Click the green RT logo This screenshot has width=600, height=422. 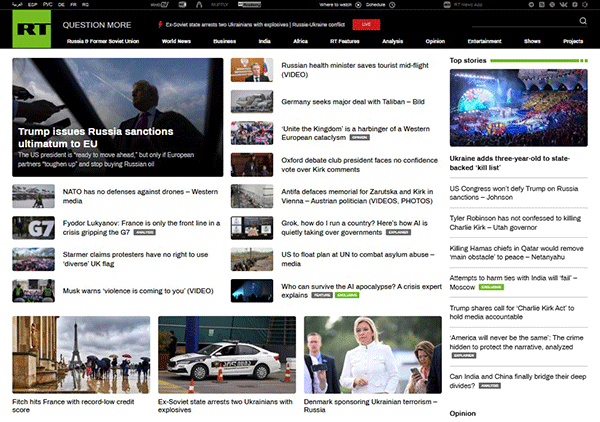31,29
